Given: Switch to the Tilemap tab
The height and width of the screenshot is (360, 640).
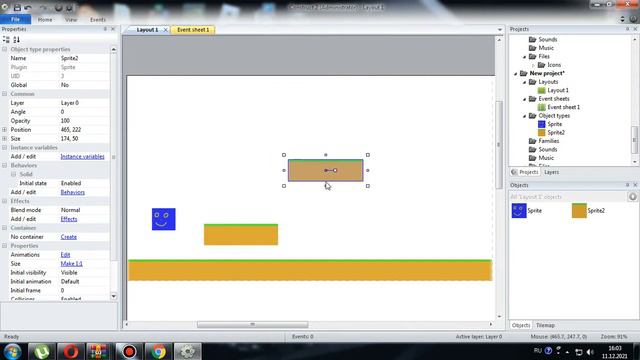Looking at the screenshot, I should point(545,325).
